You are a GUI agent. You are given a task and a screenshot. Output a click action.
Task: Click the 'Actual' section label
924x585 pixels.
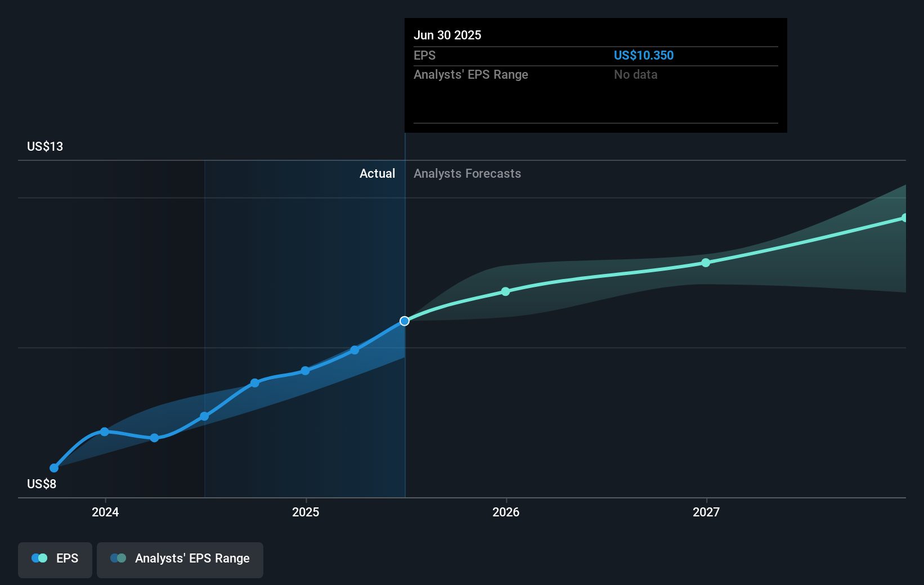pyautogui.click(x=377, y=174)
